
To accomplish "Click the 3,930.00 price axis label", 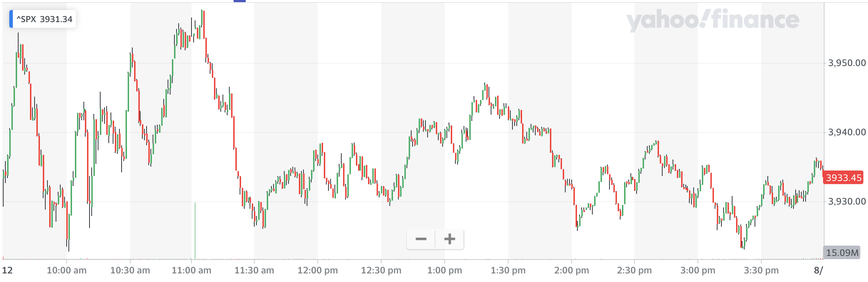I will pyautogui.click(x=846, y=202).
